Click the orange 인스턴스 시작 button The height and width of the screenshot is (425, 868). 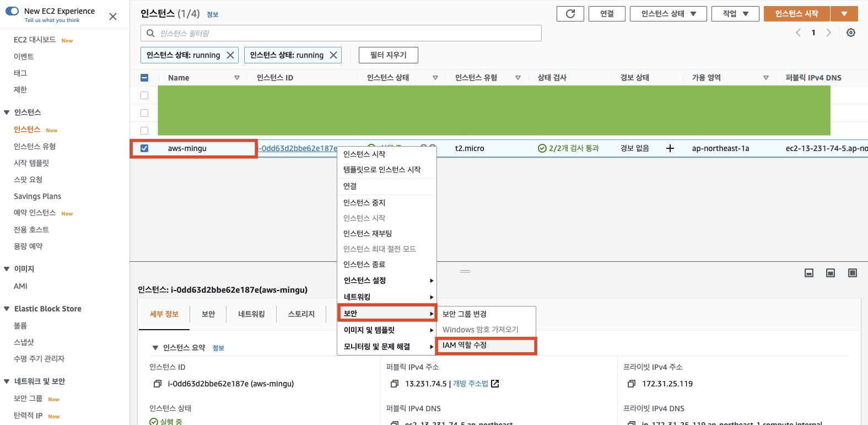click(x=796, y=14)
